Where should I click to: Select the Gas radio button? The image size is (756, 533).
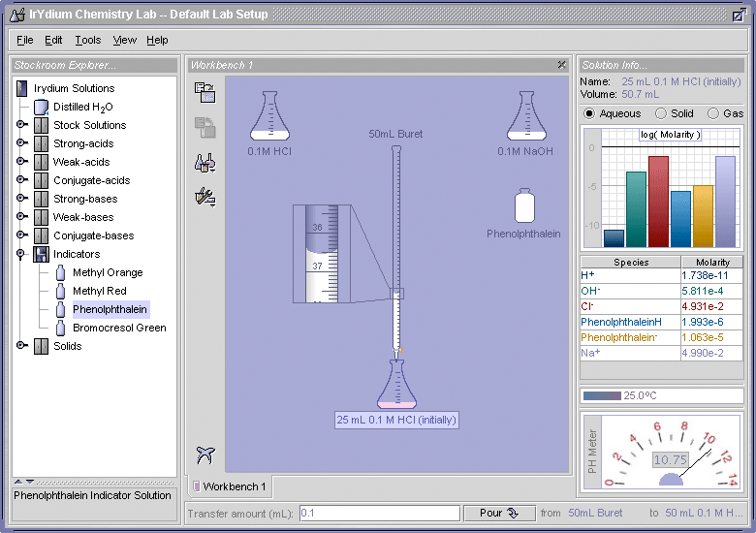[713, 113]
